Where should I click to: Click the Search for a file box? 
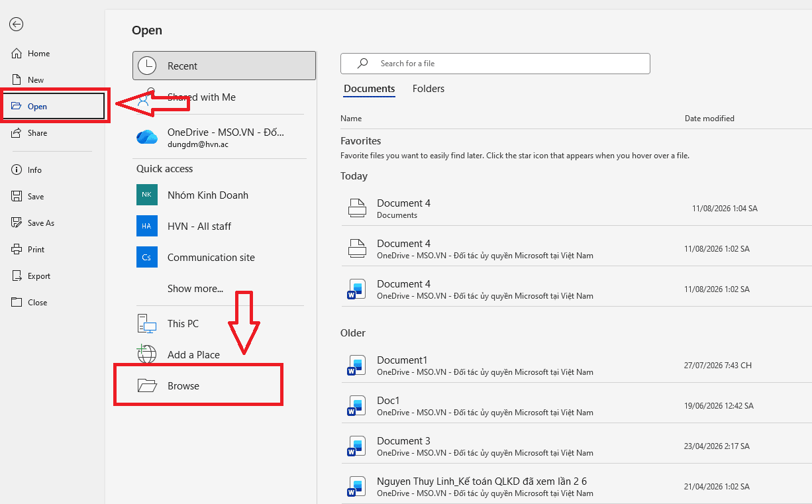(x=495, y=64)
